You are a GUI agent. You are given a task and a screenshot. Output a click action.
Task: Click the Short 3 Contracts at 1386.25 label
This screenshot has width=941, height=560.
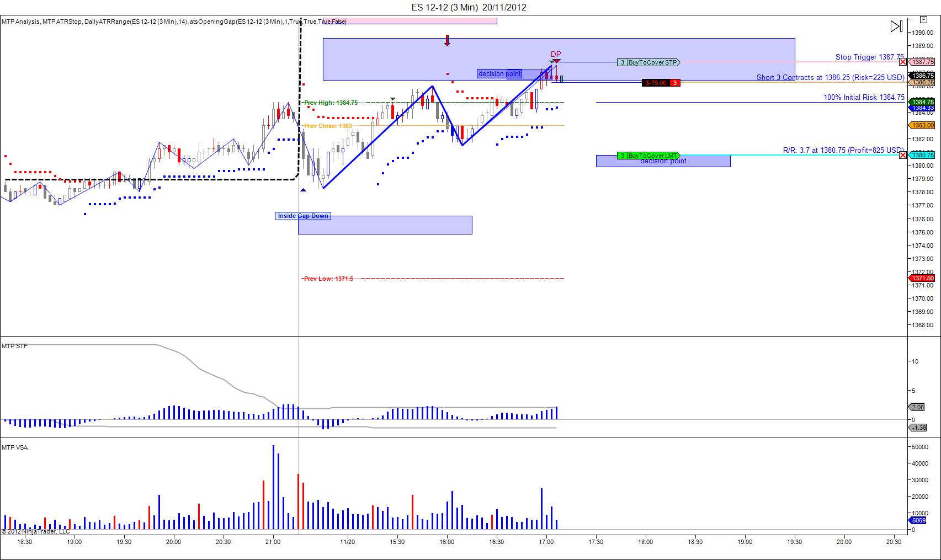831,77
